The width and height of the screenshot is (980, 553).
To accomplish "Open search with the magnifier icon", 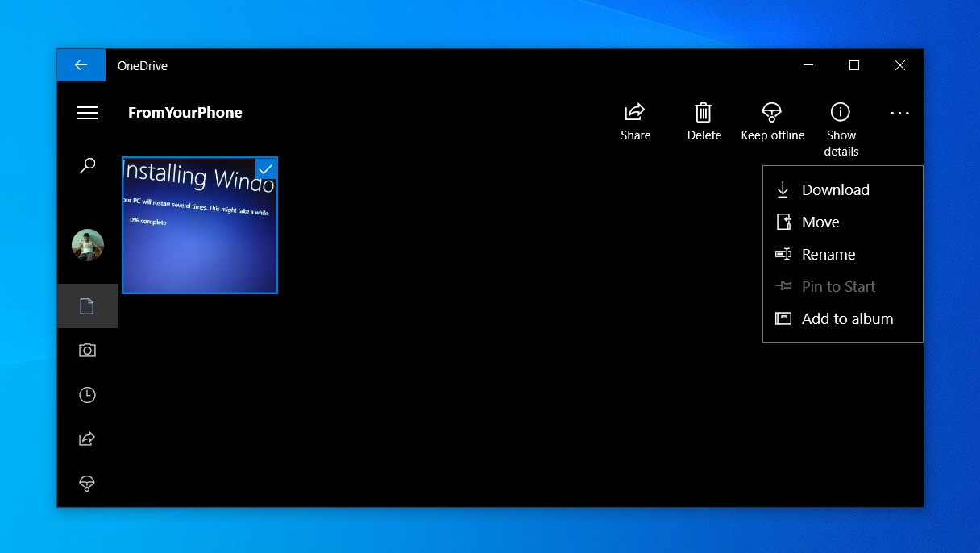I will [x=87, y=166].
